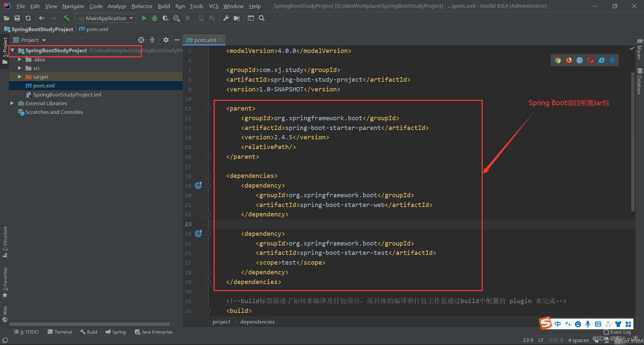Open the MainApplication run configuration dropdown
Screen dimensions: 644x345
point(106,18)
